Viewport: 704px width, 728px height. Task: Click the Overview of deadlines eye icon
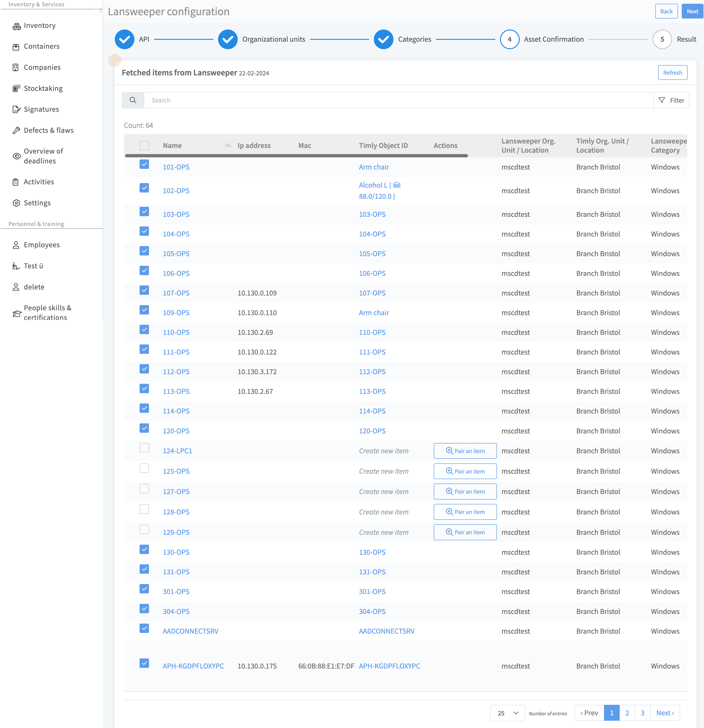coord(16,156)
